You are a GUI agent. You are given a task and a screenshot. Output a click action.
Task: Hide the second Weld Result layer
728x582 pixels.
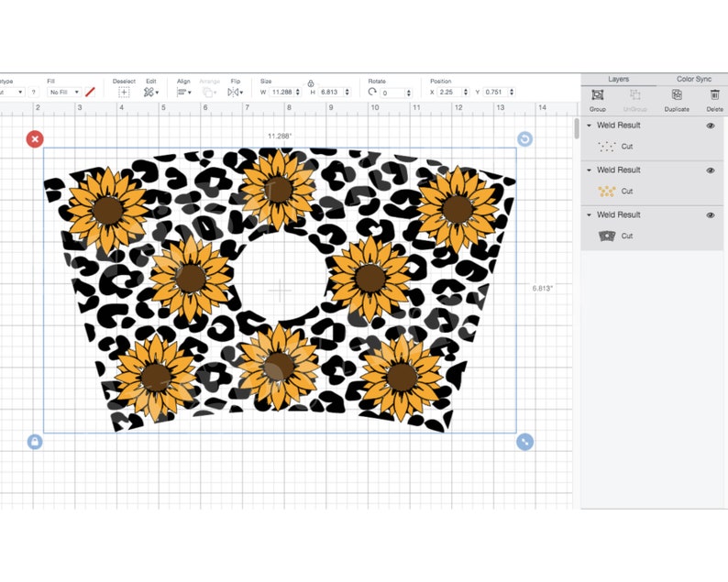[711, 170]
